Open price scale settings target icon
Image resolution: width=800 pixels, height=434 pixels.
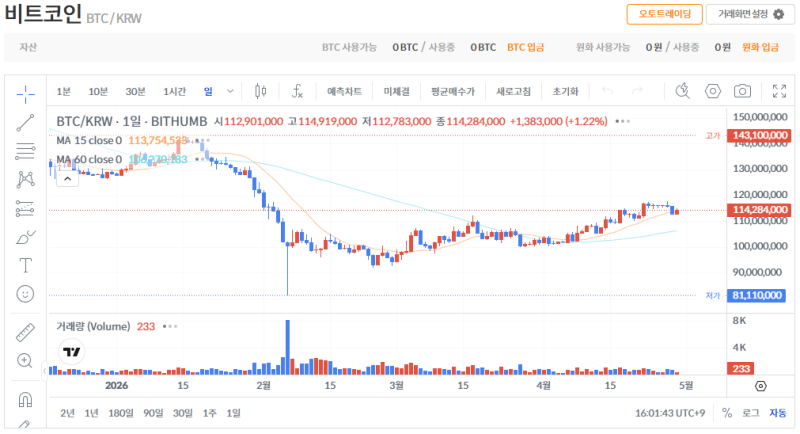point(760,386)
